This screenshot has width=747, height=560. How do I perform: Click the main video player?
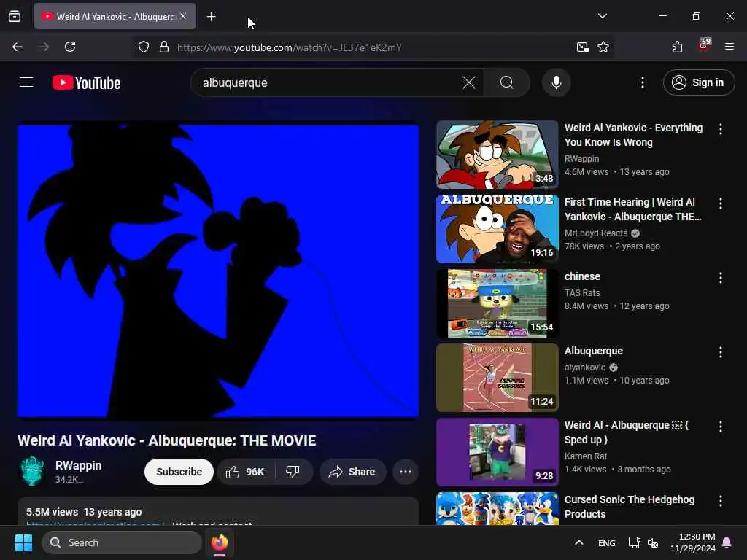point(218,271)
